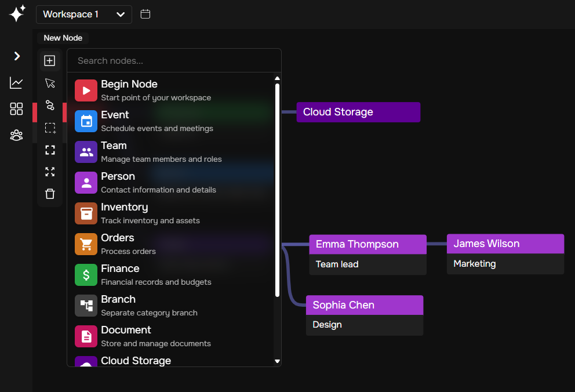Select the connect nodes tool

[x=50, y=105]
